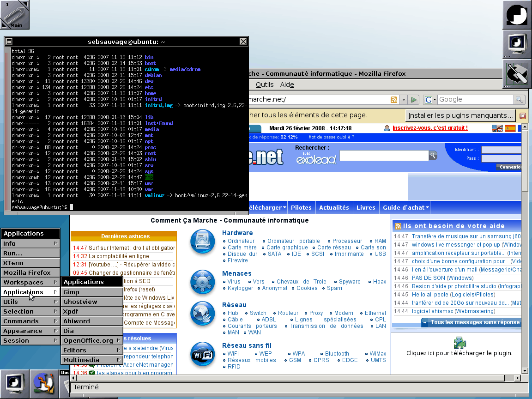Switch site language to Spanish flag
Viewport: 532px width, 399px height.
click(510, 128)
